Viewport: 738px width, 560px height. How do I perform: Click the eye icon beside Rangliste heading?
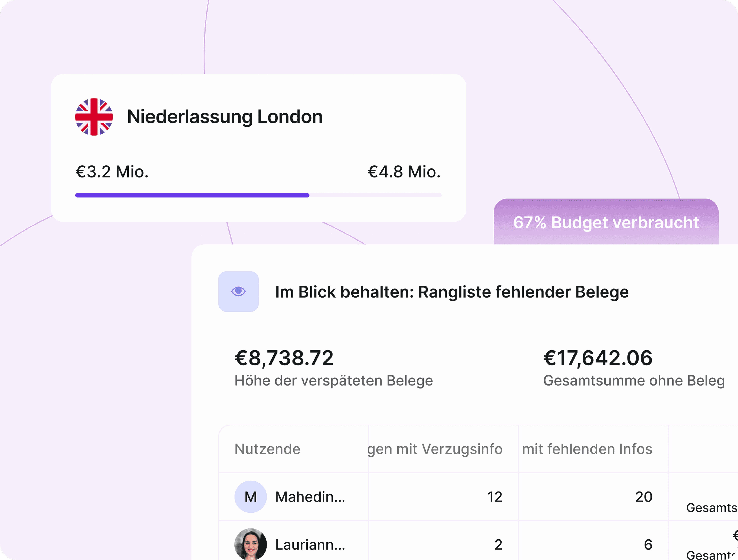click(239, 291)
